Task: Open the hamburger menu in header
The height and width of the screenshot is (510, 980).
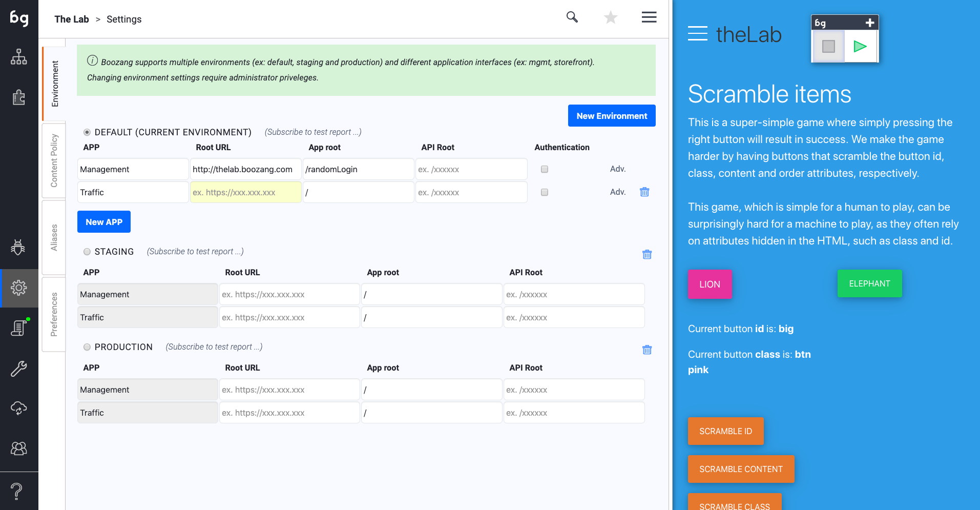Action: click(649, 17)
